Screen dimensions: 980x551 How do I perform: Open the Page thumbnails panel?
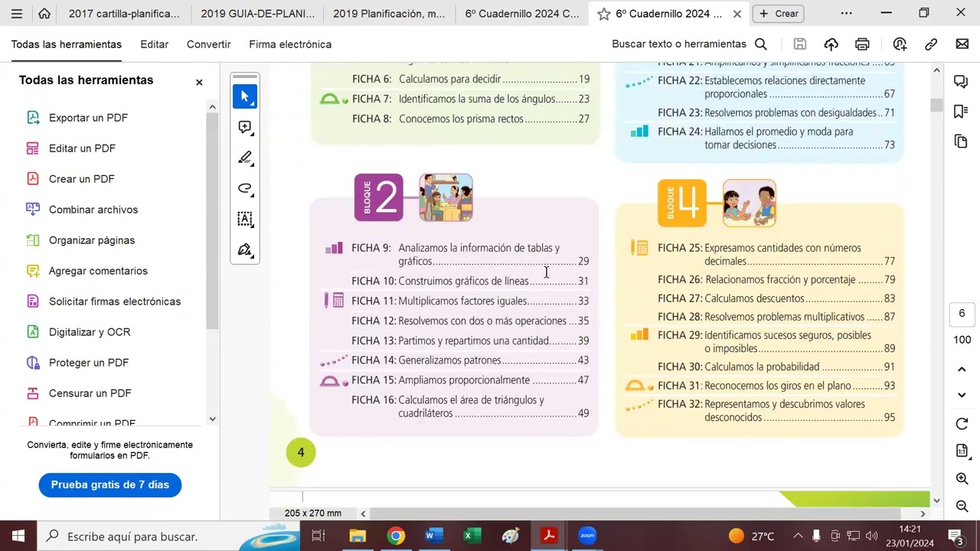[x=961, y=142]
